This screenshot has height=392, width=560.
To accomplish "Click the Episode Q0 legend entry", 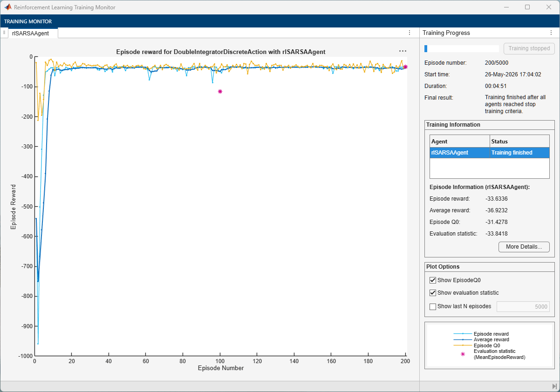I will 476,345.
